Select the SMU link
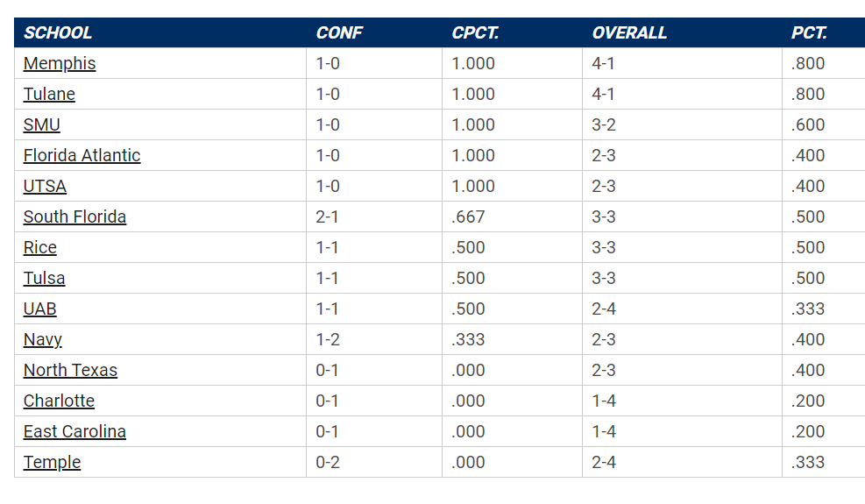This screenshot has width=865, height=504. (x=42, y=124)
